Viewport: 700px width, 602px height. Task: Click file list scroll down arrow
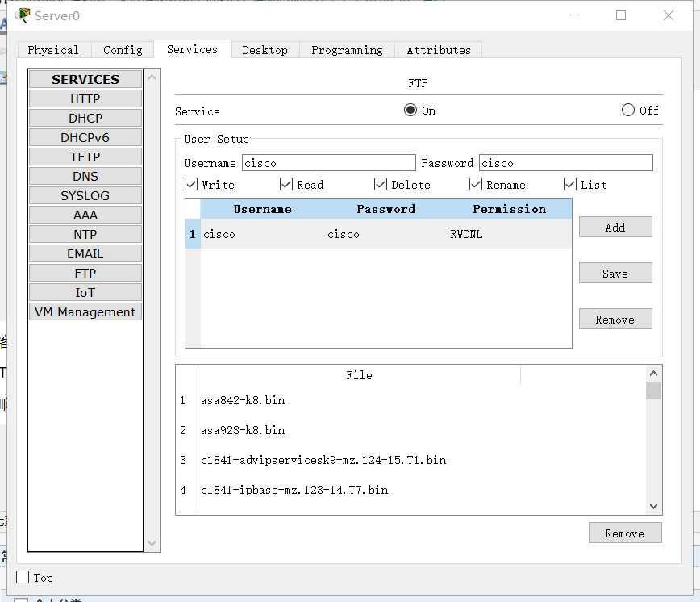point(653,506)
